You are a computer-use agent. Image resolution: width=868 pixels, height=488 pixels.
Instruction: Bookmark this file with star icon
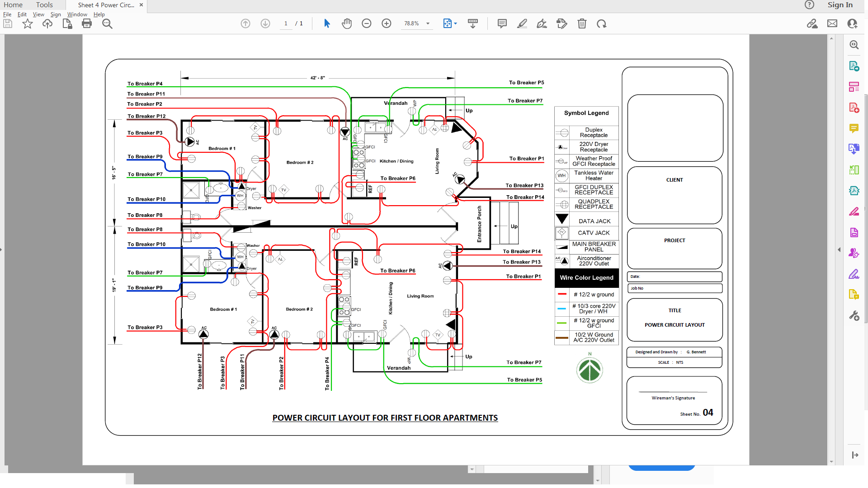point(28,23)
